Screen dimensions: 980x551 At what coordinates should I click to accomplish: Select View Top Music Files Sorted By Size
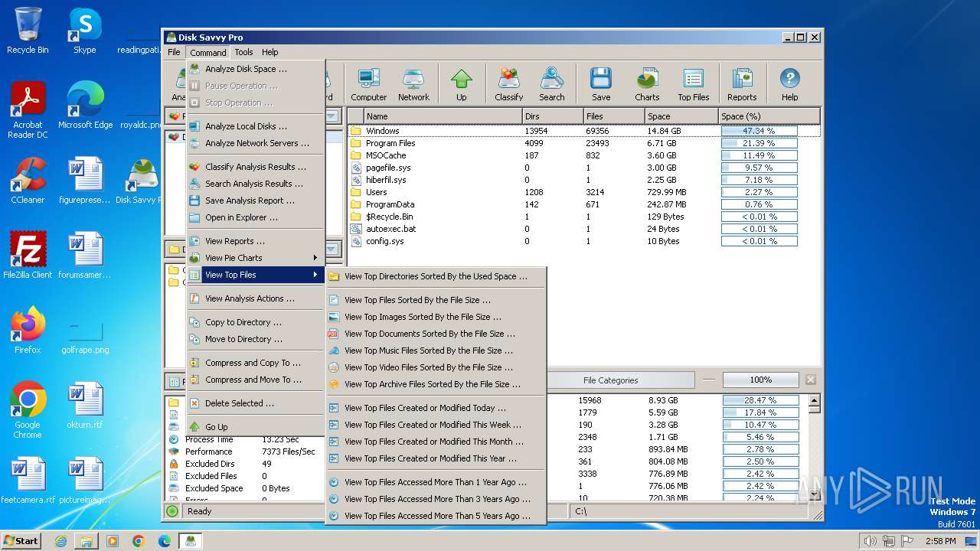pos(436,350)
